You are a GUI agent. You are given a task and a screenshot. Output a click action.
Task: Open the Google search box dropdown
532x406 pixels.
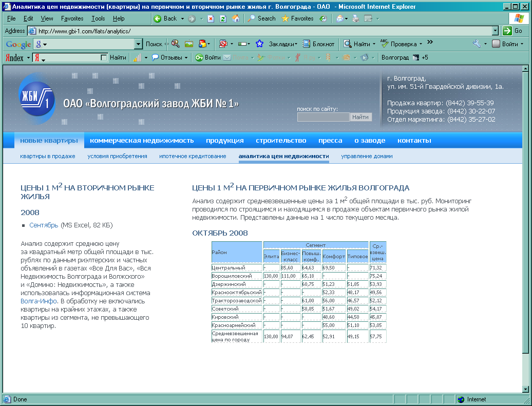(x=138, y=44)
